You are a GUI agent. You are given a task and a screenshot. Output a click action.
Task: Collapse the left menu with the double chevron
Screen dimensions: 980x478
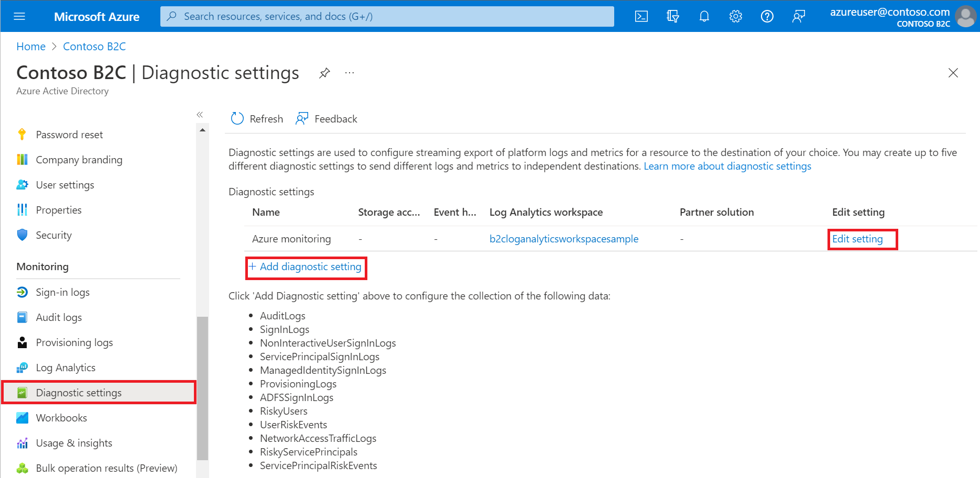point(200,114)
